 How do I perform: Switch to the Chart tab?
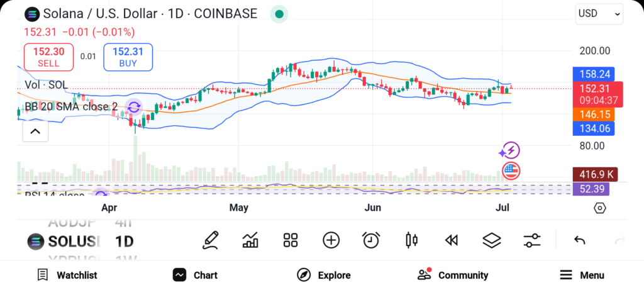[195, 275]
